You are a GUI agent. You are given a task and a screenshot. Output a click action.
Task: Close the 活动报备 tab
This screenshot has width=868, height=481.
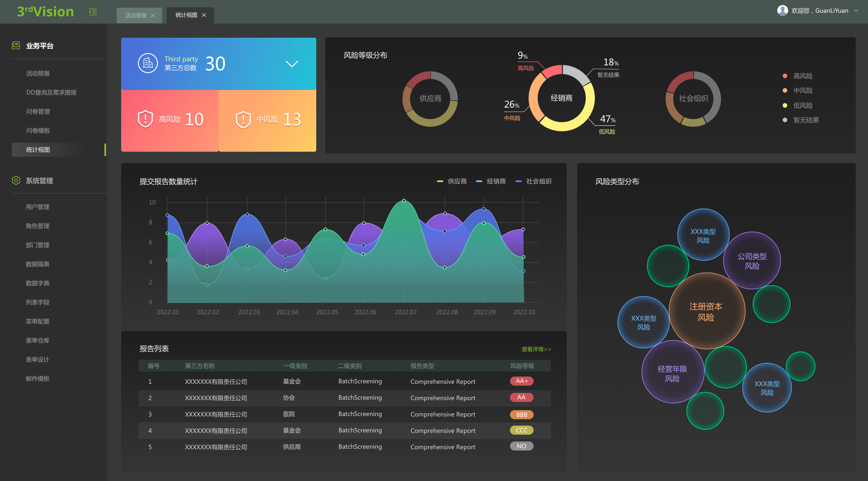tap(152, 15)
